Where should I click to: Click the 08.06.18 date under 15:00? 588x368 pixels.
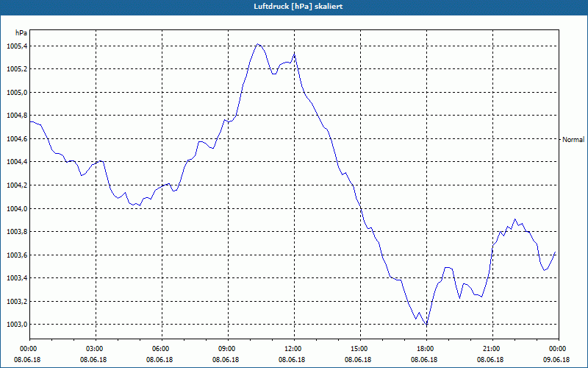click(358, 359)
